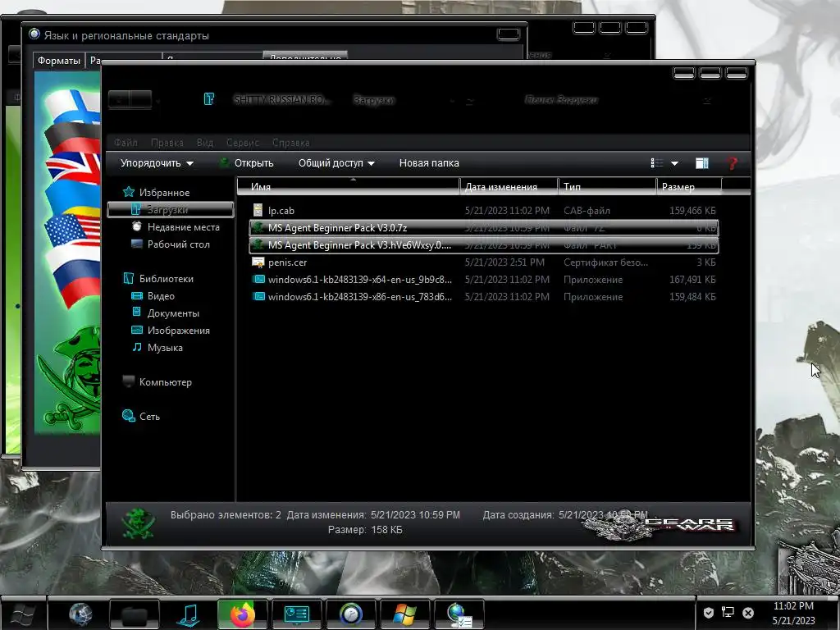Click the Загрузки breadcrumb in address bar
Image resolution: width=840 pixels, height=630 pixels.
pyautogui.click(x=373, y=99)
